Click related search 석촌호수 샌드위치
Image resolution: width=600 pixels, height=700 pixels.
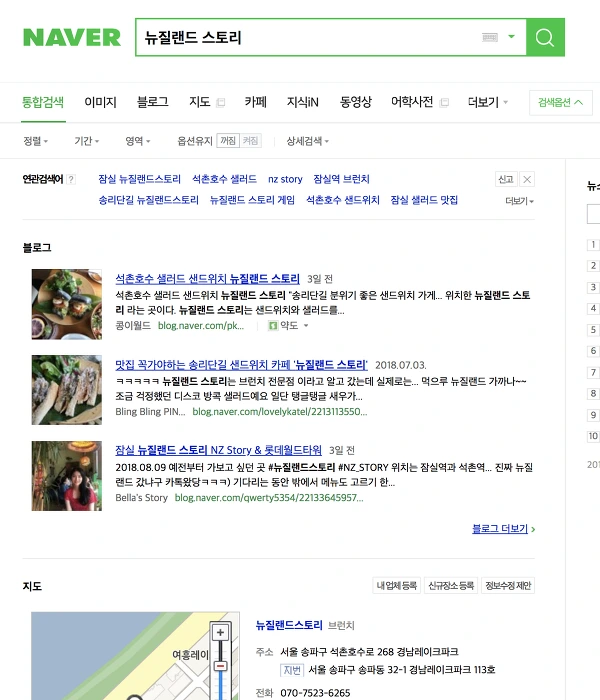click(343, 200)
